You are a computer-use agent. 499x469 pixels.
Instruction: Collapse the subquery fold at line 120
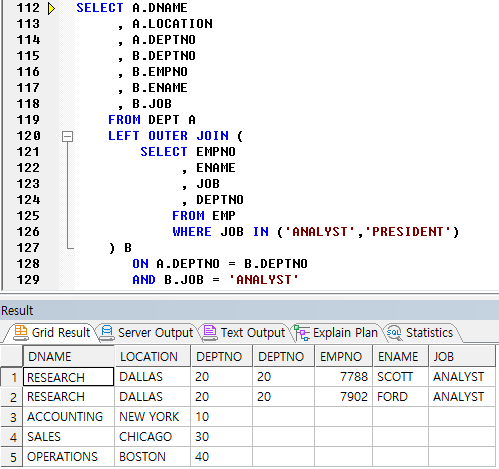[68, 136]
